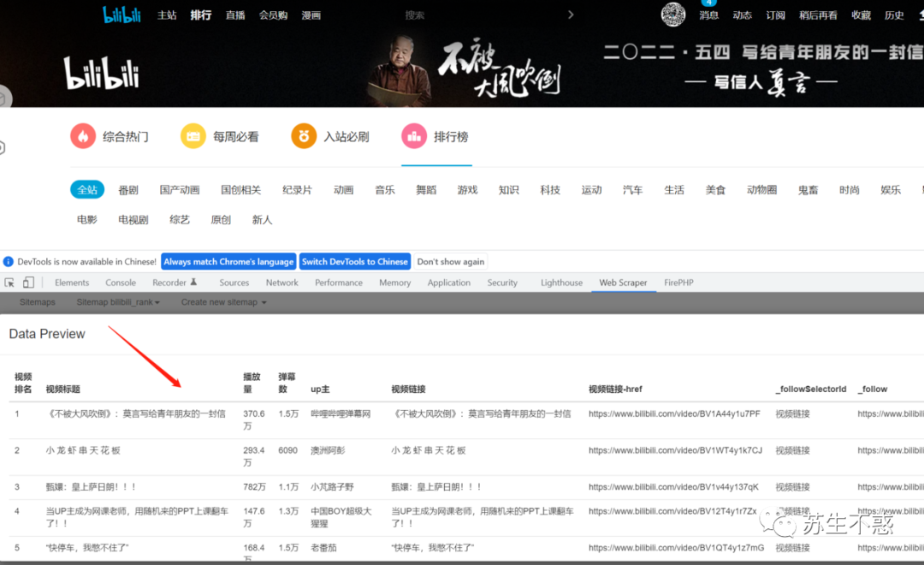The height and width of the screenshot is (565, 924).
Task: Open the Sitemaps menu item
Action: [37, 302]
